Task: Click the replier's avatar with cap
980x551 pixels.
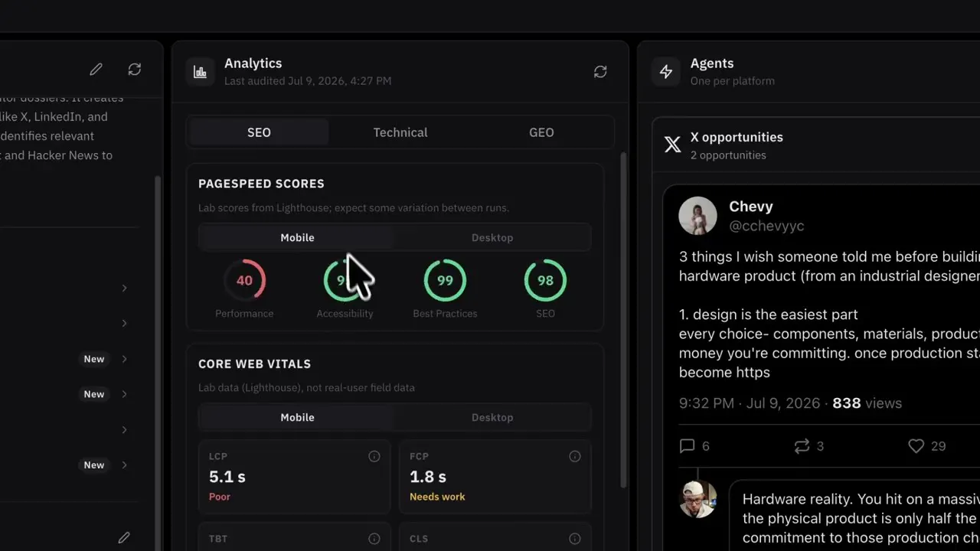Action: [x=697, y=499]
